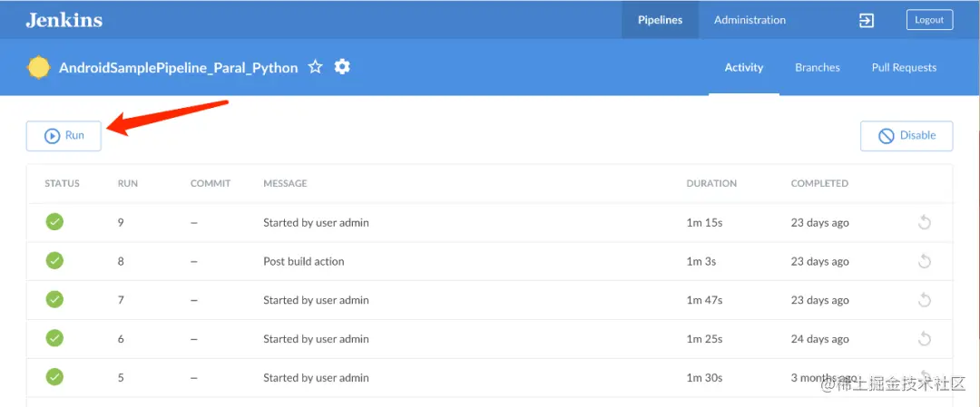This screenshot has height=407, width=980.
Task: Click the COMMIT column header
Action: (x=211, y=183)
